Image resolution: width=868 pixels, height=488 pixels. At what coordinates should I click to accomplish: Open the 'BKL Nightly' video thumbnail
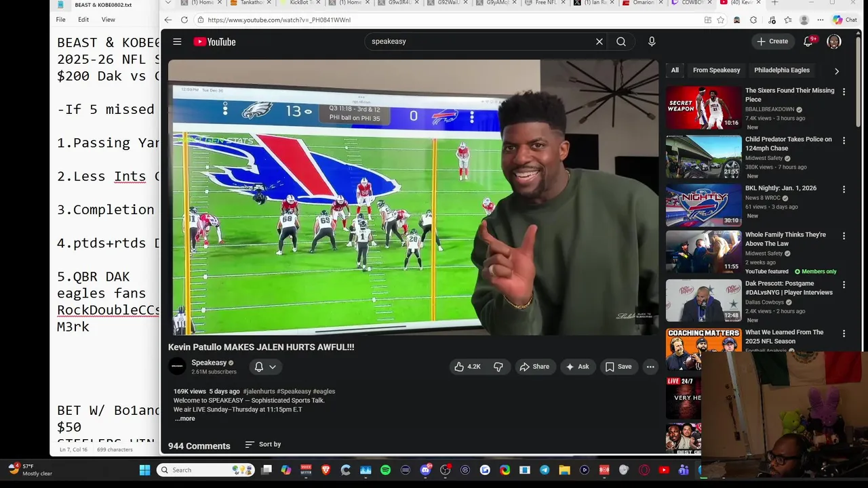704,205
